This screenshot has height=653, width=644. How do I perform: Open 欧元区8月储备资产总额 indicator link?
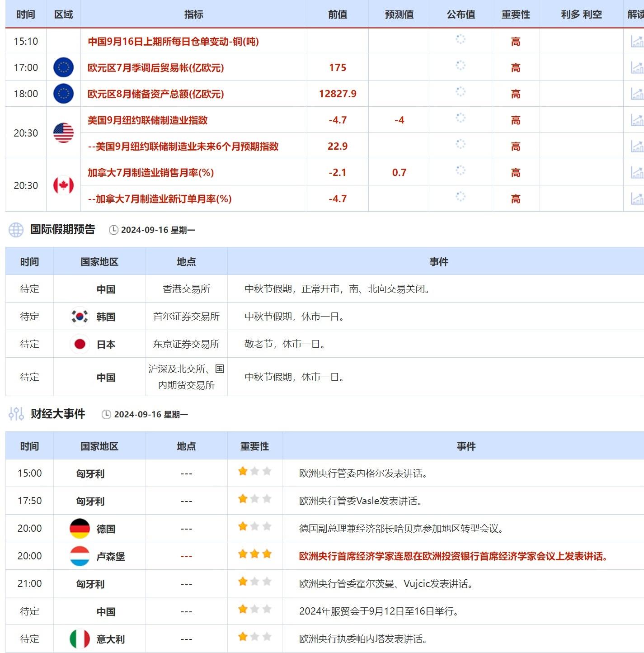[x=155, y=94]
